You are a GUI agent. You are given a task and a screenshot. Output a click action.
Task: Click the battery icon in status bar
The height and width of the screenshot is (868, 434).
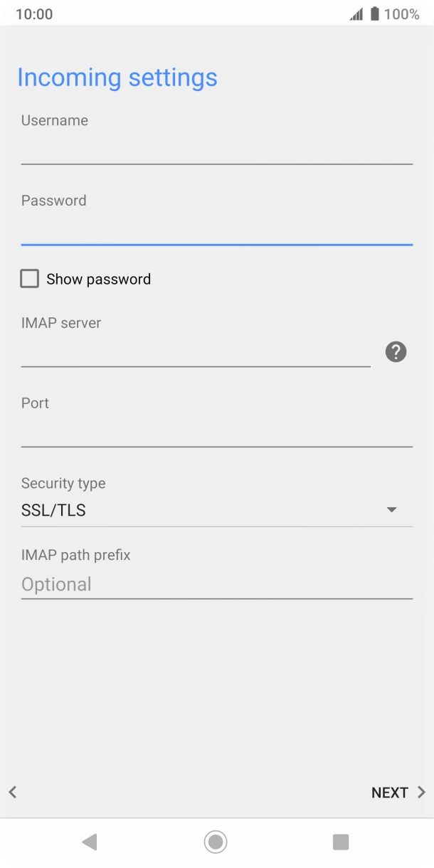click(x=374, y=13)
